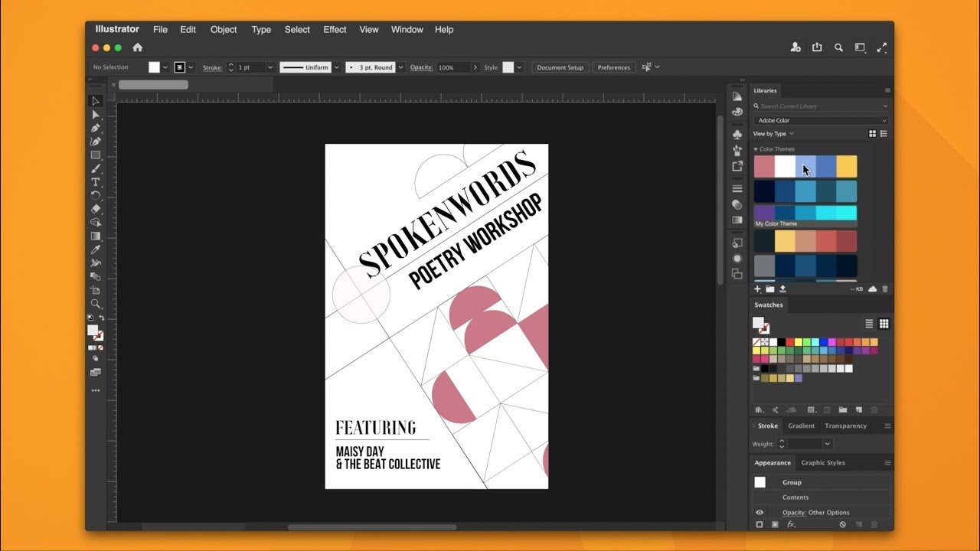Screen dimensions: 980x551
Task: Click the share icon in top bar
Action: [817, 47]
